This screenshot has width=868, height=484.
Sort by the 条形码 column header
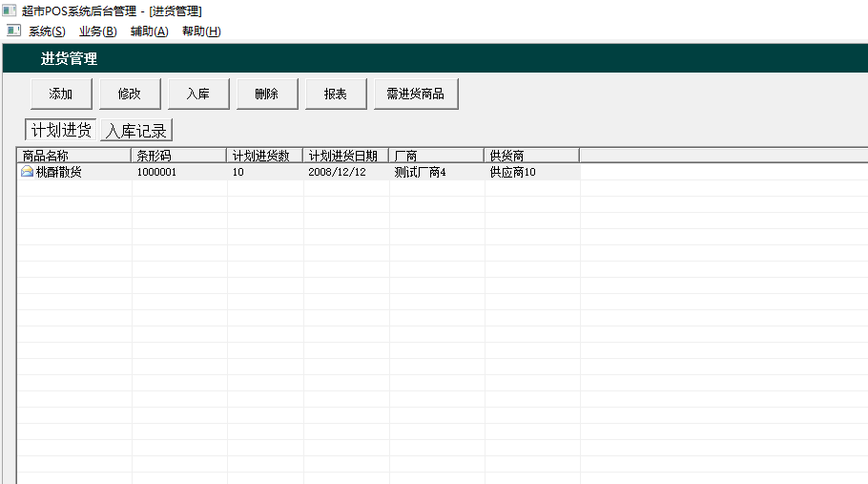178,155
